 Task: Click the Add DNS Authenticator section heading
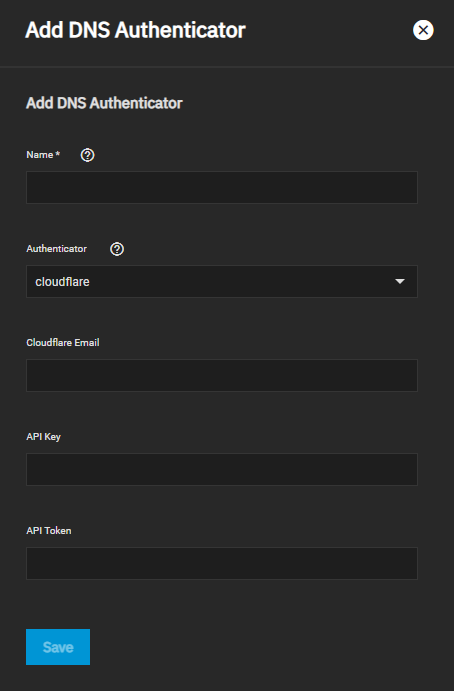tap(104, 103)
